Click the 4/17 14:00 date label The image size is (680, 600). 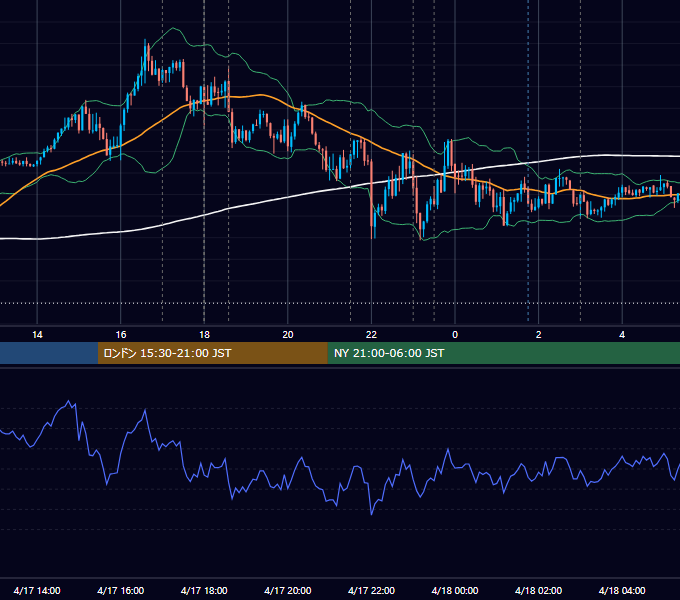(37, 590)
